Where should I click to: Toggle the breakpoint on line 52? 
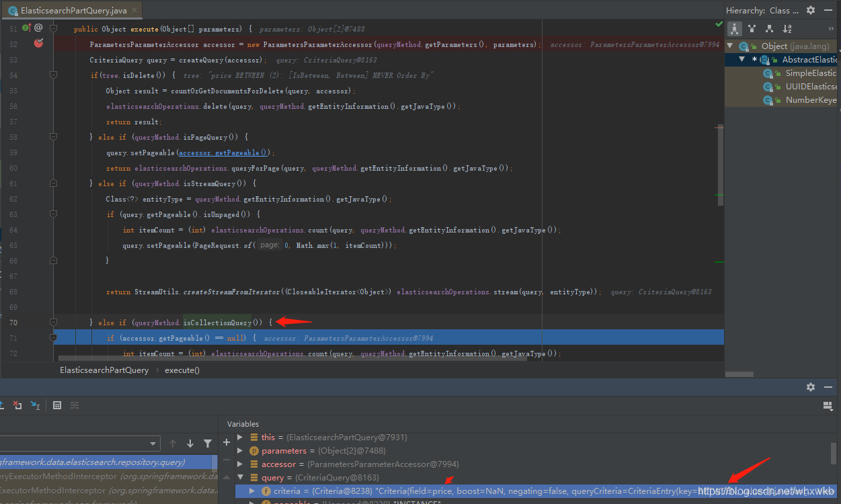38,43
